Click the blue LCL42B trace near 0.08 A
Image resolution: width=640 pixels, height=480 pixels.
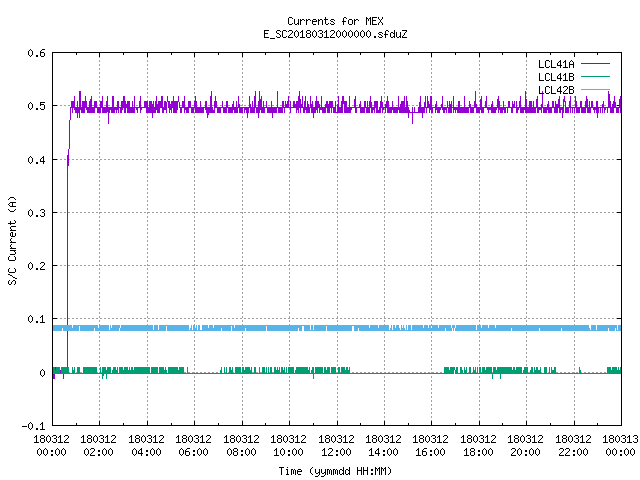[x=337, y=328]
